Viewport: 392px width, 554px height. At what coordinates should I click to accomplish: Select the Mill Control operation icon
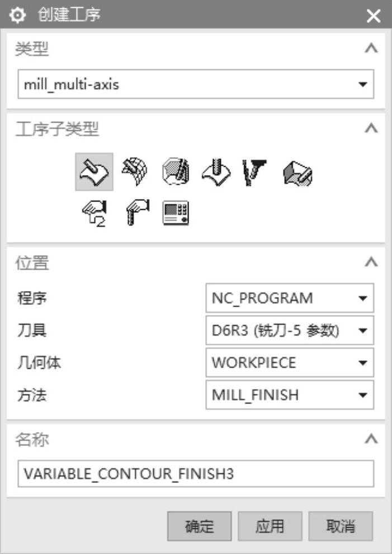138,212
